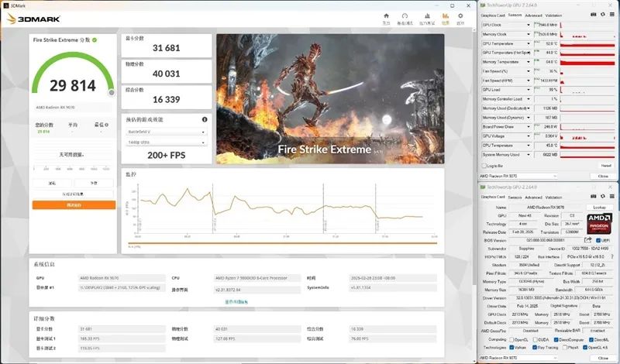Toggle the Vulkan checkbox

tap(511, 348)
